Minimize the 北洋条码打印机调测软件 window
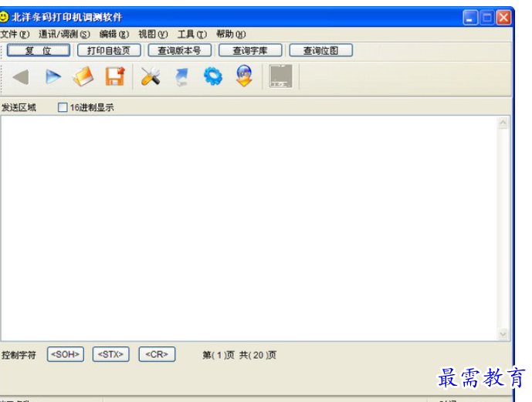The width and height of the screenshot is (532, 402). tap(470, 17)
